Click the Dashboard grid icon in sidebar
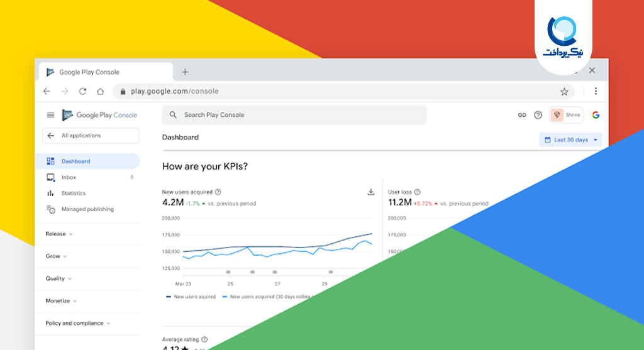Screen dimensions: 644x350 click(x=50, y=161)
